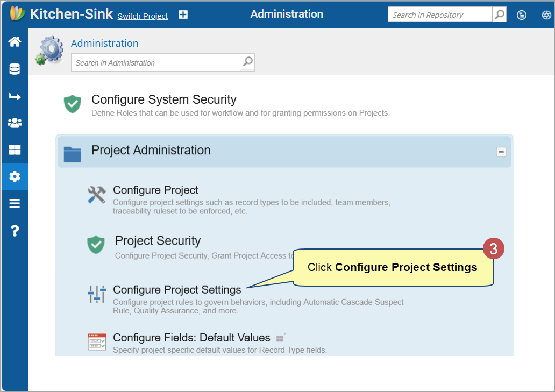Click the Kitchen-Sink app logo
Screen dimensions: 555x392
click(x=17, y=14)
